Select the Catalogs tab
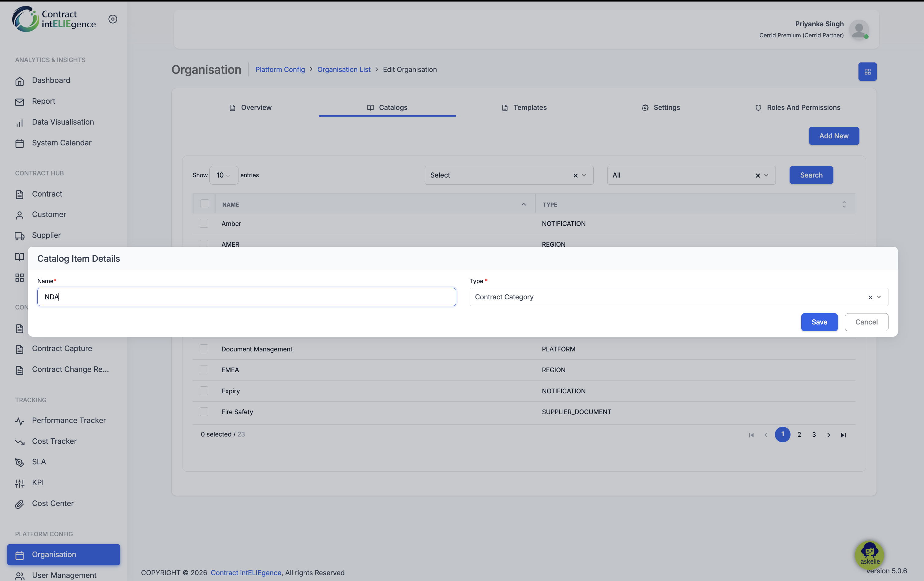Screen dimensions: 924x581 coord(387,107)
